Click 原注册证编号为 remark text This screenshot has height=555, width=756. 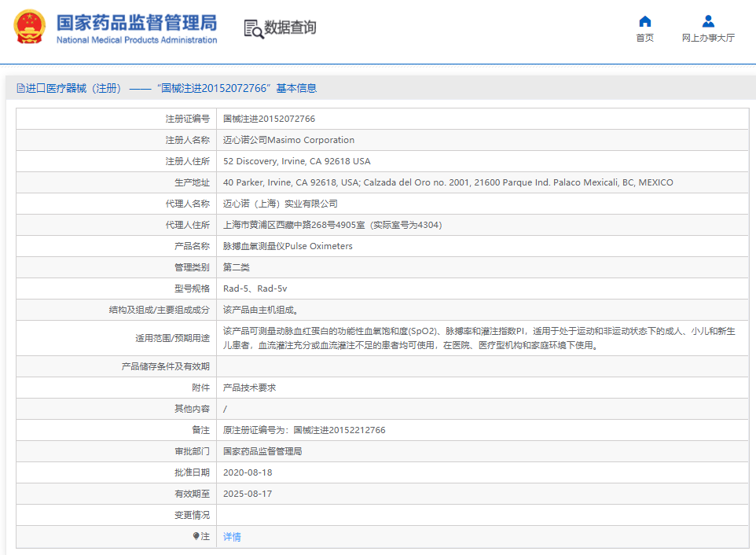coord(304,430)
